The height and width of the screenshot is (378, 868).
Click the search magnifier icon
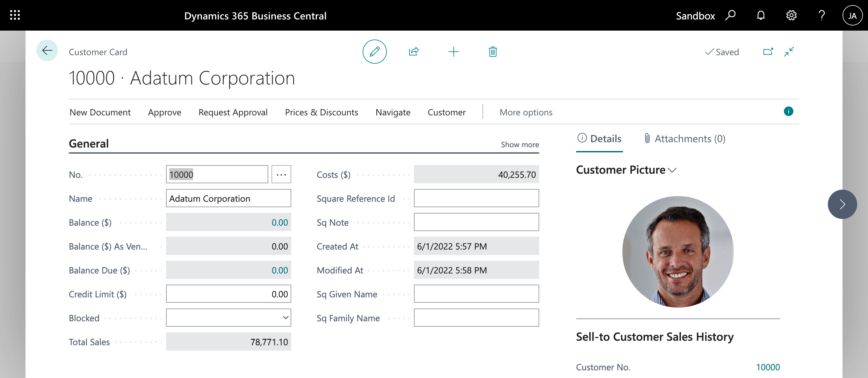[x=730, y=15]
